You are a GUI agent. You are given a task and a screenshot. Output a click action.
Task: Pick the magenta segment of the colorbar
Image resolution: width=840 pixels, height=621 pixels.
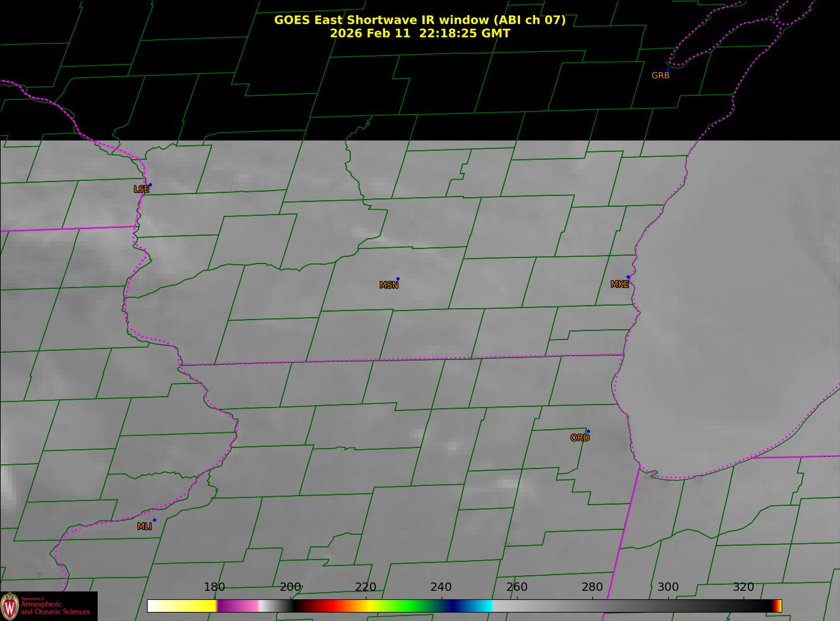pyautogui.click(x=238, y=606)
